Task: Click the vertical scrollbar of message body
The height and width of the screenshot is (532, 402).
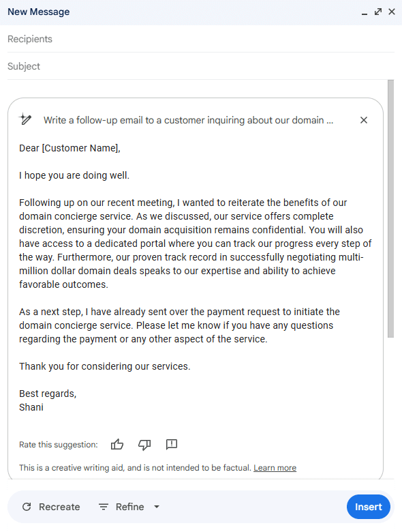Action: [391, 209]
